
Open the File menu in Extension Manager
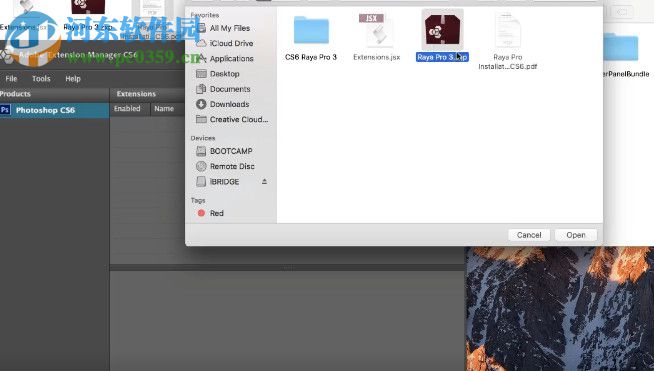click(11, 78)
